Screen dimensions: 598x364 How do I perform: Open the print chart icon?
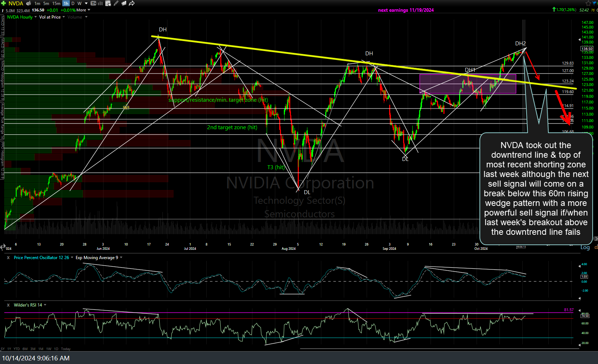tap(28, 3)
